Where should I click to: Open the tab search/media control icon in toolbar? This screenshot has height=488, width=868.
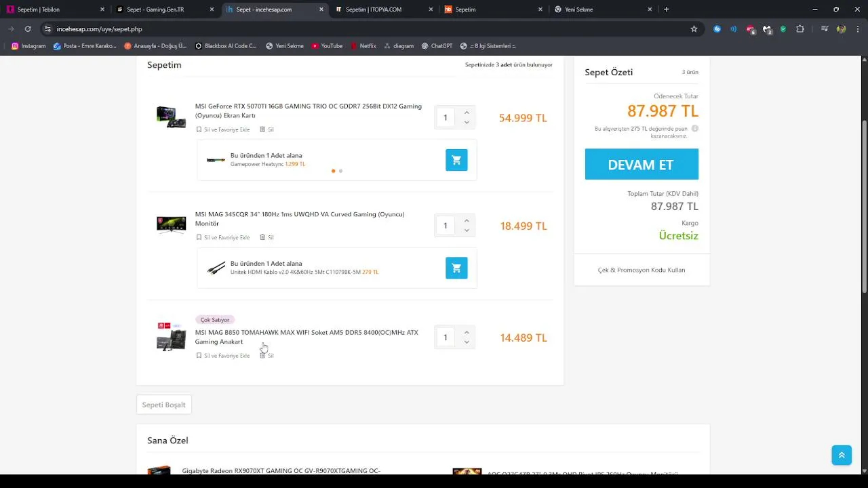[x=825, y=29]
